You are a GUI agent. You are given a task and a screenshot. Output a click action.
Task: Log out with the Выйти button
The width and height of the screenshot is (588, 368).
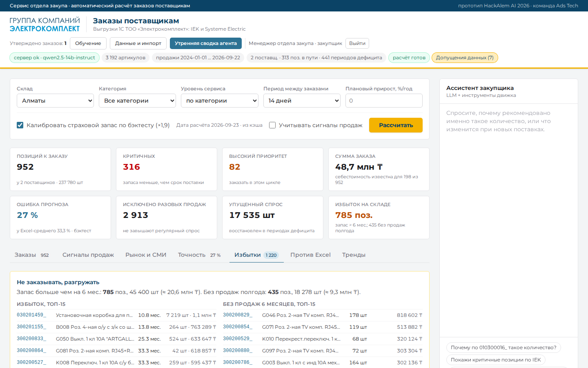tap(357, 43)
